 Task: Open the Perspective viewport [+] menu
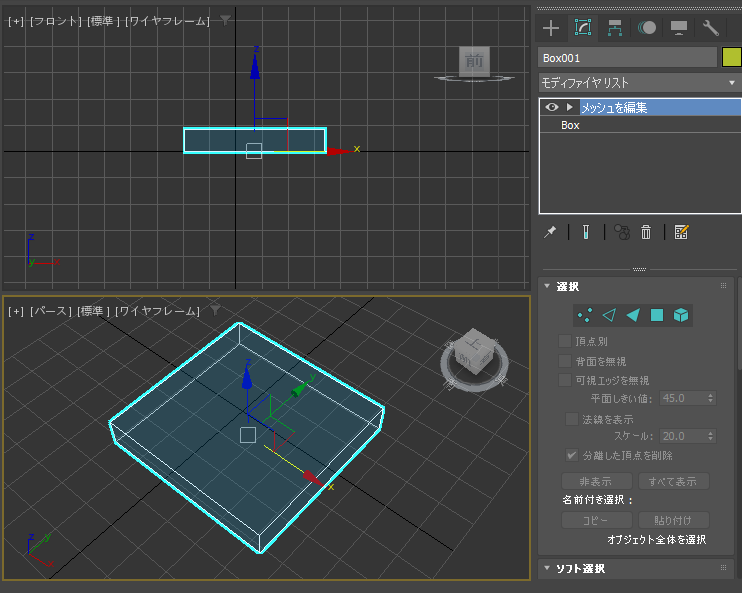tap(16, 311)
